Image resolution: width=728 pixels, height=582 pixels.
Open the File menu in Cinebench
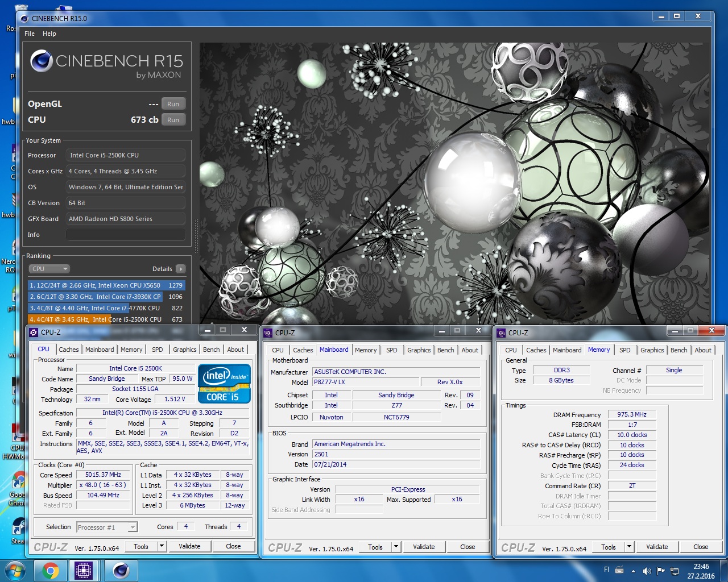[30, 34]
